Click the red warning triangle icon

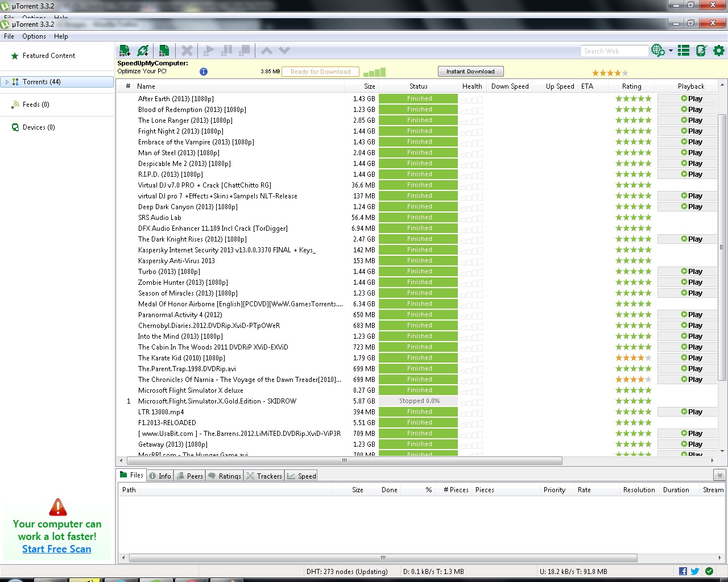coord(58,506)
